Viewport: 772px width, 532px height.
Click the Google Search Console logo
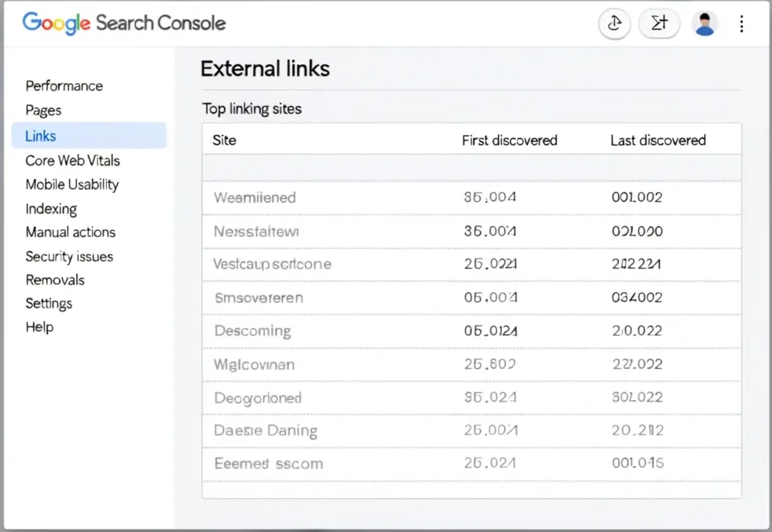point(124,23)
